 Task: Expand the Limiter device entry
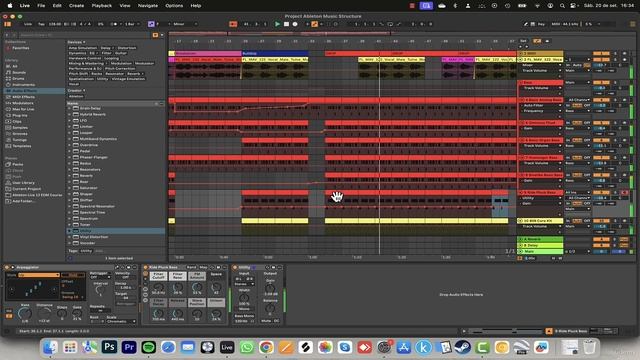tap(69, 127)
